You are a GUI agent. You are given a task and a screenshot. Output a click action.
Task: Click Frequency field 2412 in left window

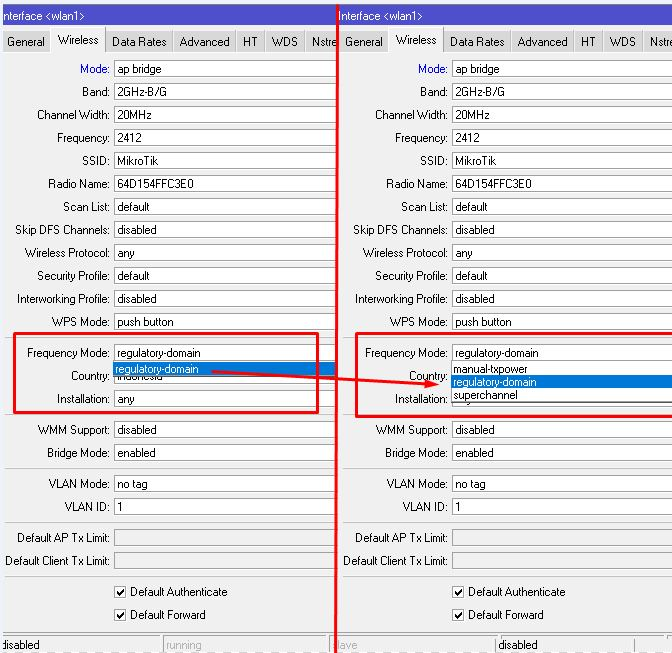[225, 138]
